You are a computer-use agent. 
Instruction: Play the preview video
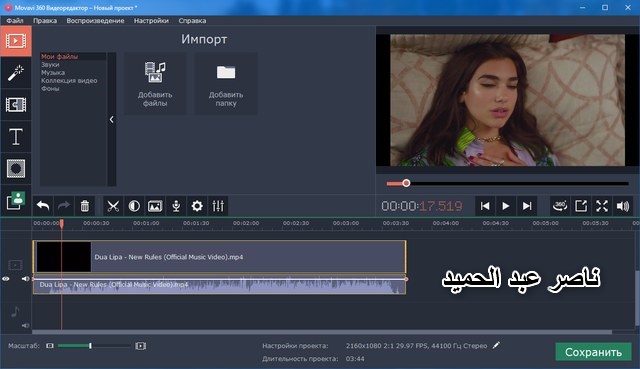[x=506, y=206]
